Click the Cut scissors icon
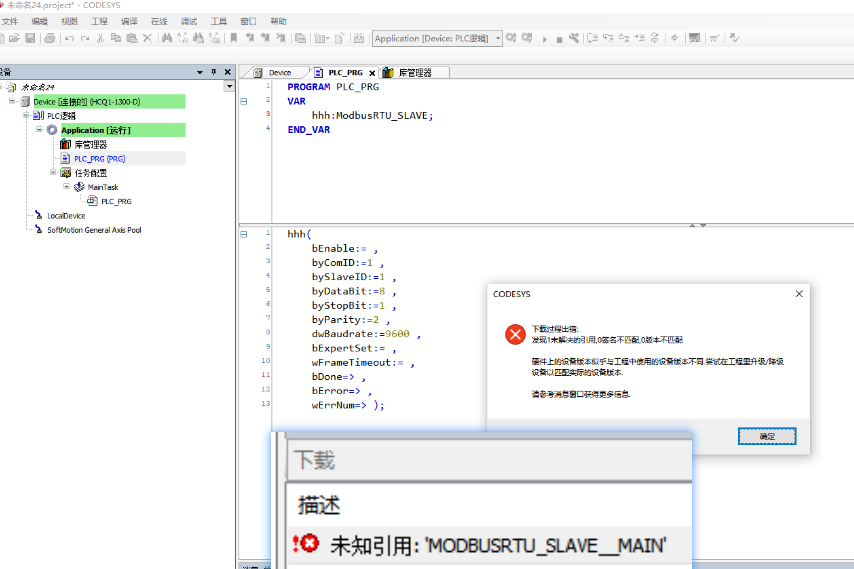This screenshot has width=854, height=569. click(x=100, y=38)
